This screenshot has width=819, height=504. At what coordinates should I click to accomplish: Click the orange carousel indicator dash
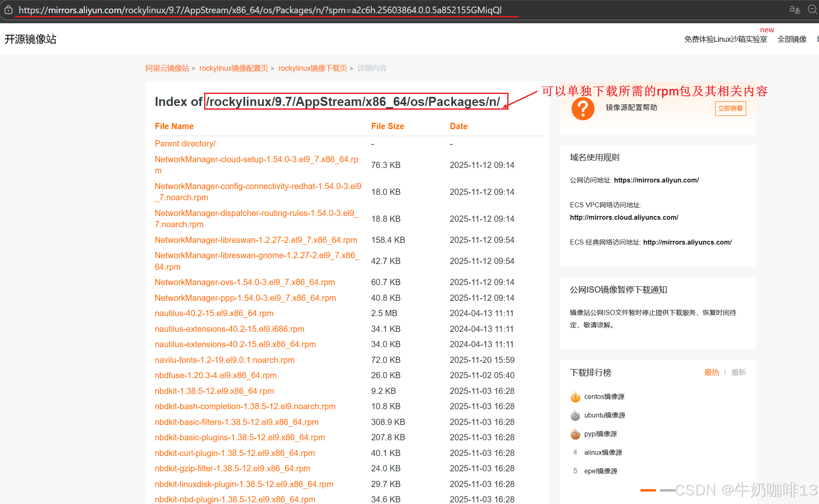648,490
